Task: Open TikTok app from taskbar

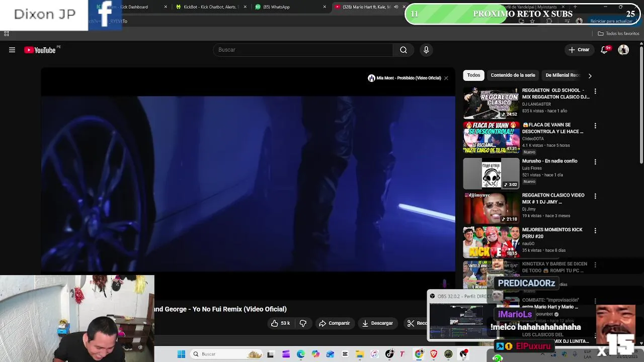Action: (389, 354)
